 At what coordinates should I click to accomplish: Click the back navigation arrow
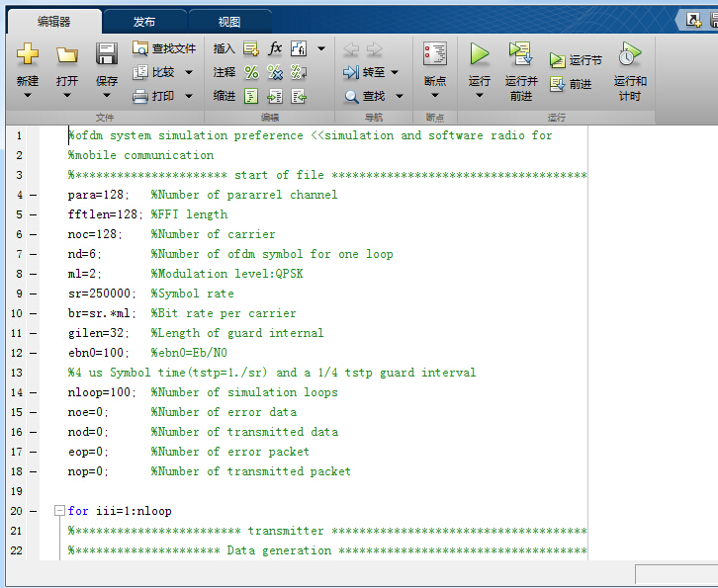pyautogui.click(x=351, y=49)
